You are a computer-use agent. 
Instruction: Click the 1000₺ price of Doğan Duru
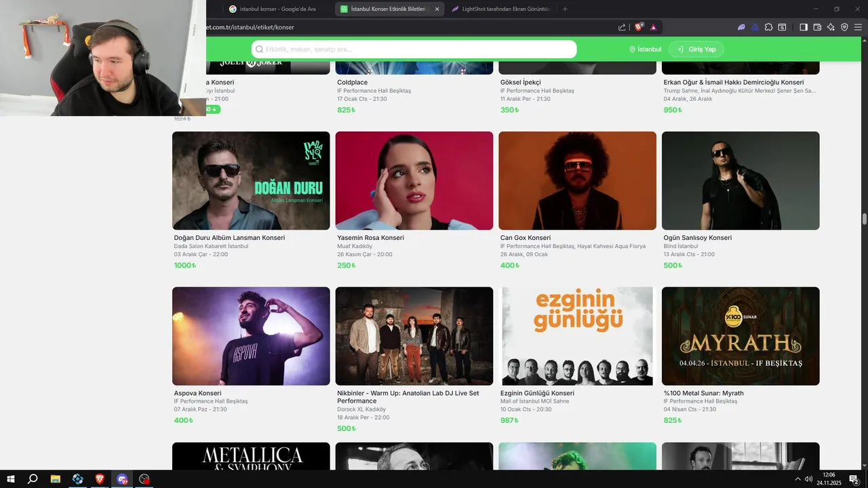click(x=185, y=266)
